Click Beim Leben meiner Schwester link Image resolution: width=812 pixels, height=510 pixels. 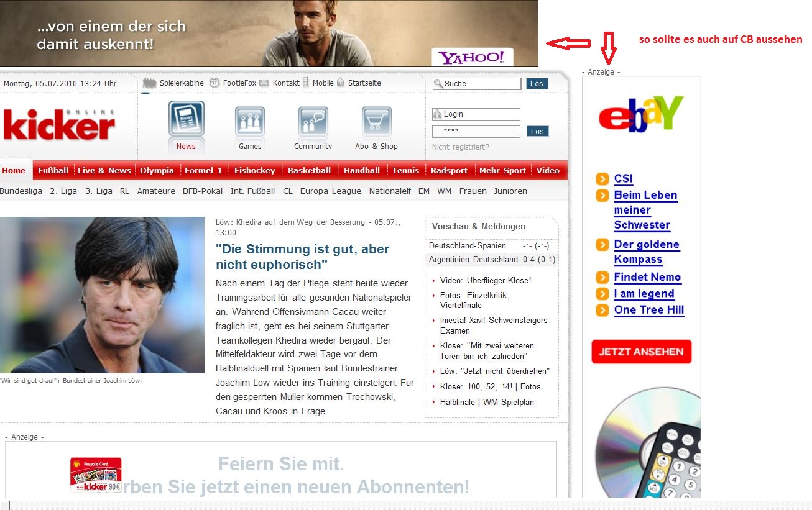coord(646,210)
